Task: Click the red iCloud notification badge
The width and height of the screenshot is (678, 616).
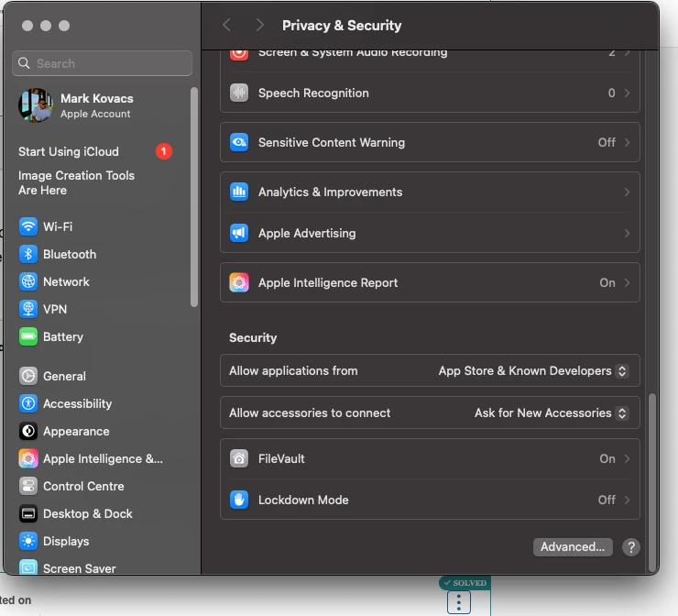Action: 164,151
